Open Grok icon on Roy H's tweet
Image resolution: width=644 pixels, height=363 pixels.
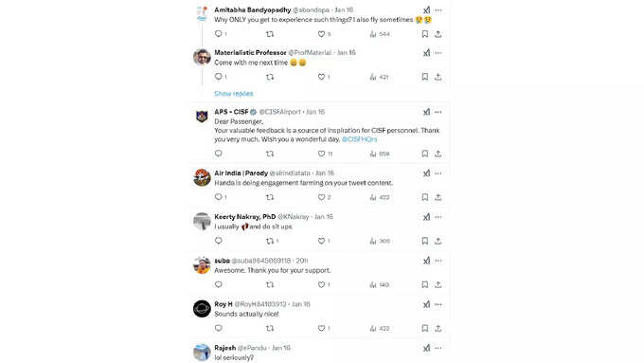pyautogui.click(x=426, y=304)
